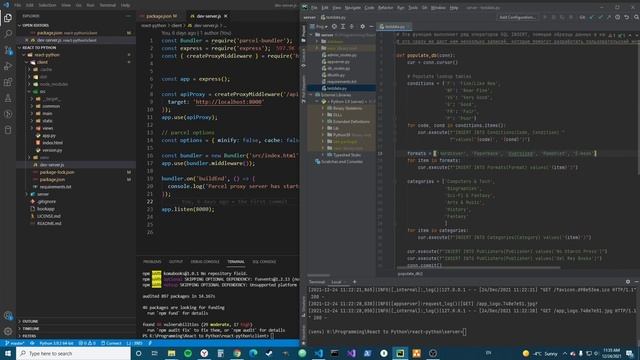The height and width of the screenshot is (360, 640).
Task: Collapse OPEN EDITORS section in VS Code
Action: 20,25
